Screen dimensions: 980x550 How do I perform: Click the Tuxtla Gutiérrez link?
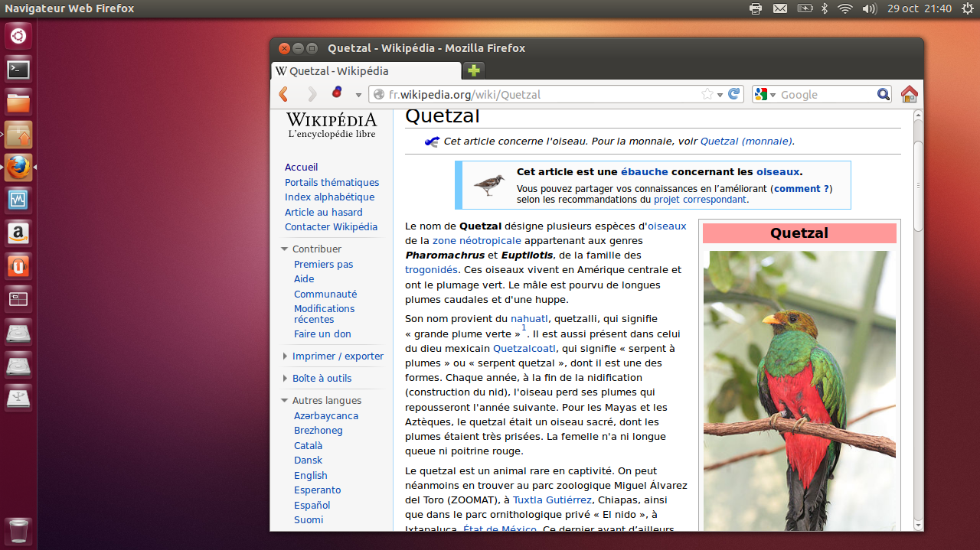point(552,500)
